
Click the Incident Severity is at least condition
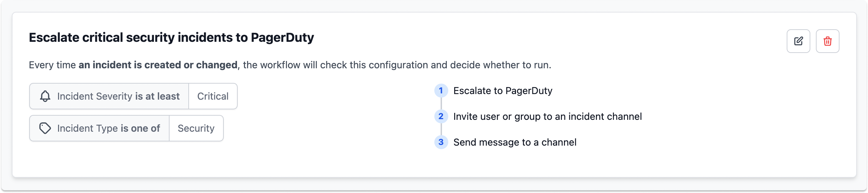pos(109,96)
